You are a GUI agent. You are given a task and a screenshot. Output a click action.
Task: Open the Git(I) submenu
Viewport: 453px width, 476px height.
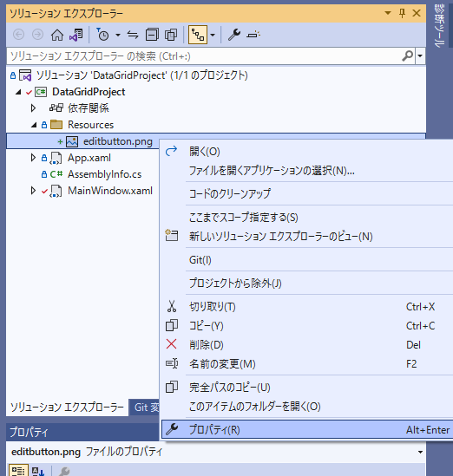pyautogui.click(x=307, y=260)
